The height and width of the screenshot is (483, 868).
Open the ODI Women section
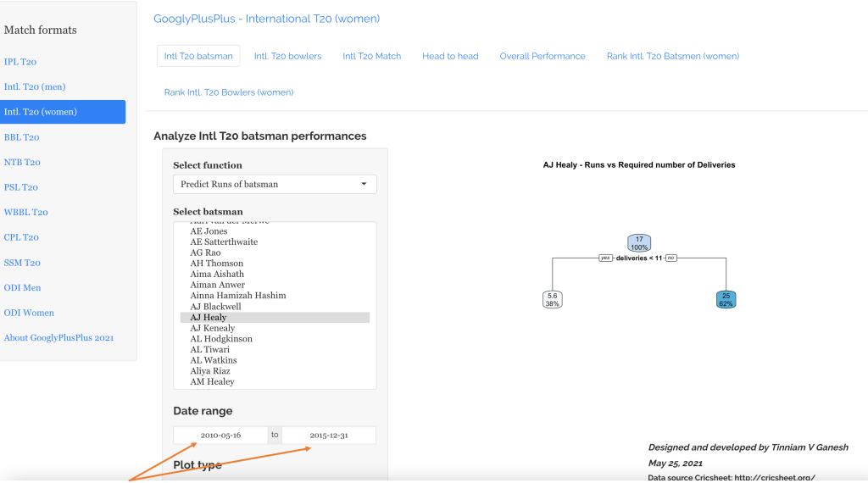click(x=29, y=313)
